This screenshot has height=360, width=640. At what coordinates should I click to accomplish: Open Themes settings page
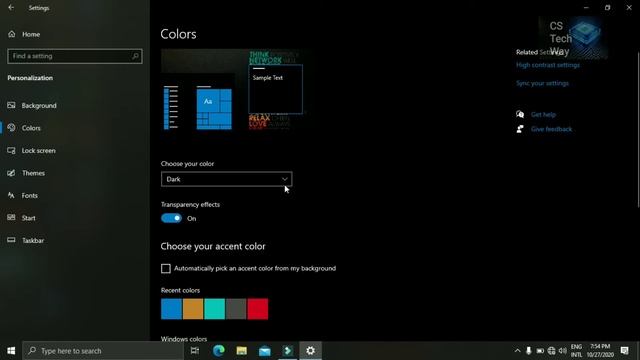[33, 173]
